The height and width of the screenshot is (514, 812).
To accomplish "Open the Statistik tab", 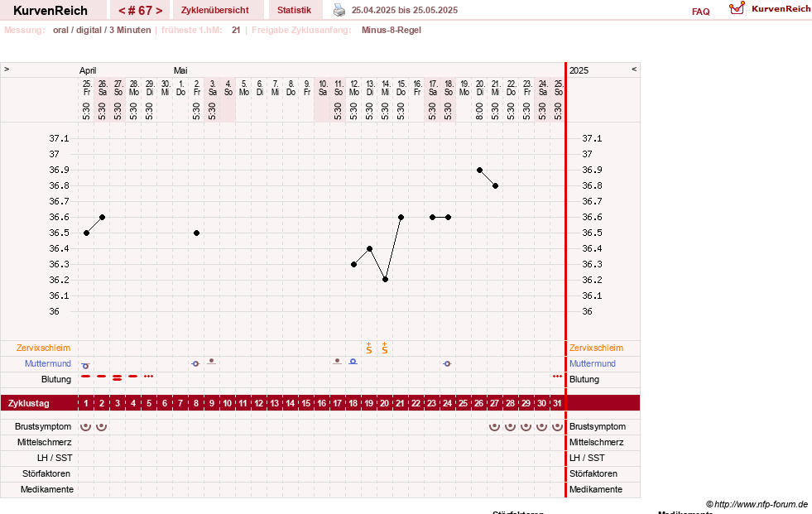I will pyautogui.click(x=294, y=10).
